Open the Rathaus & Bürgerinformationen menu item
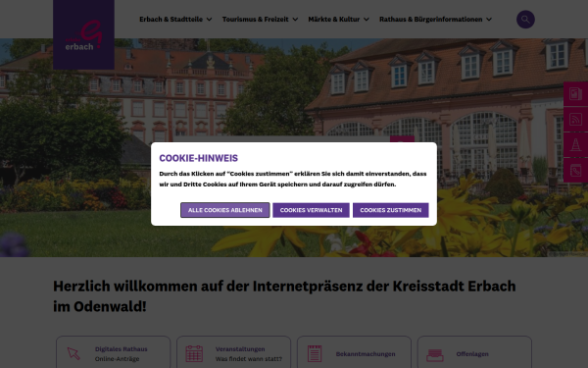Viewport: 588px width, 368px height. [x=431, y=20]
